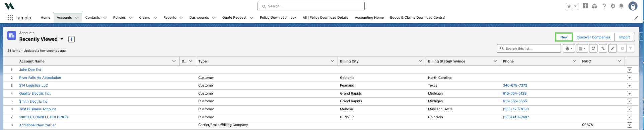Expand the Accounts tab chevron menu
The height and width of the screenshot is (130, 644).
77,18
